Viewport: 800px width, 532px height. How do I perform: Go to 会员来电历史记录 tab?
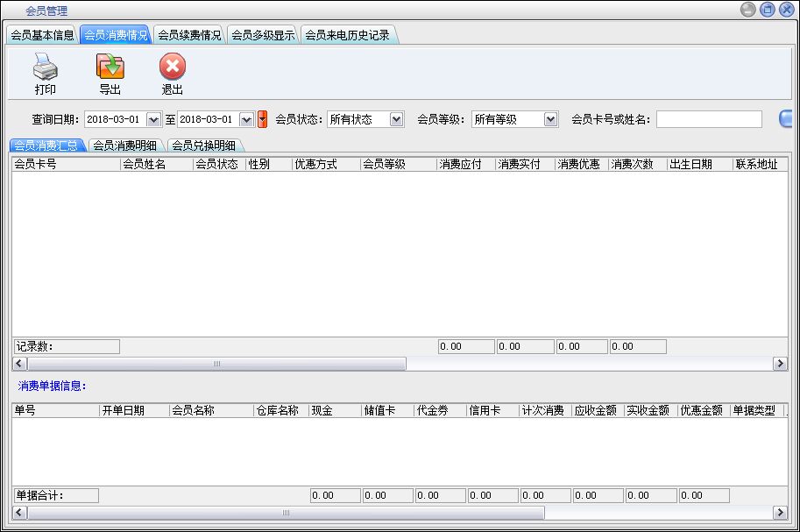click(x=347, y=35)
